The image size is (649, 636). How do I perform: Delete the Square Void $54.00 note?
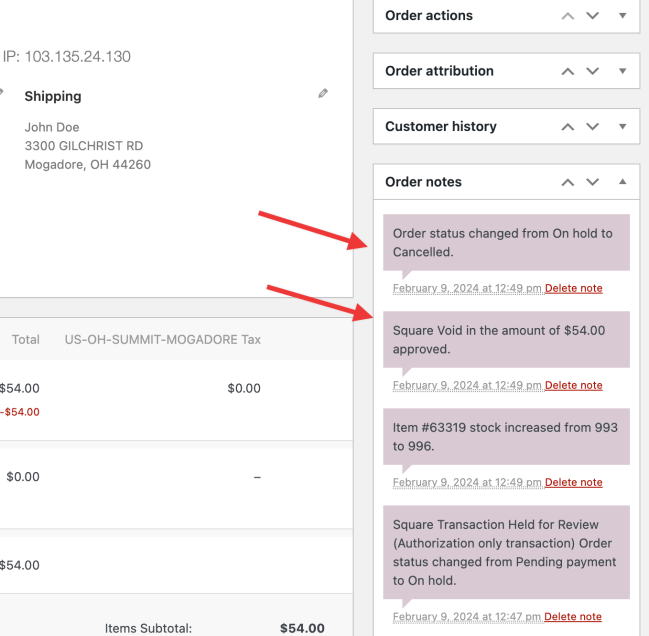click(x=573, y=386)
